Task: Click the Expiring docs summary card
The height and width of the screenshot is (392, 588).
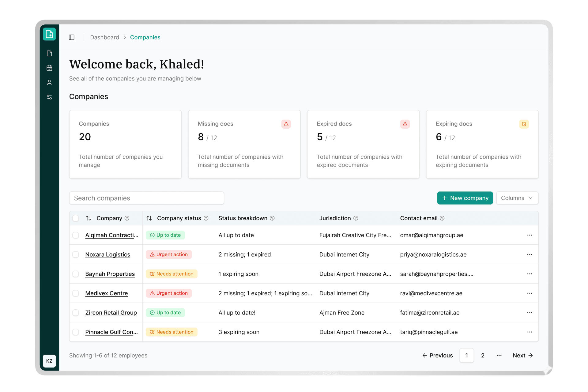Action: click(x=482, y=144)
